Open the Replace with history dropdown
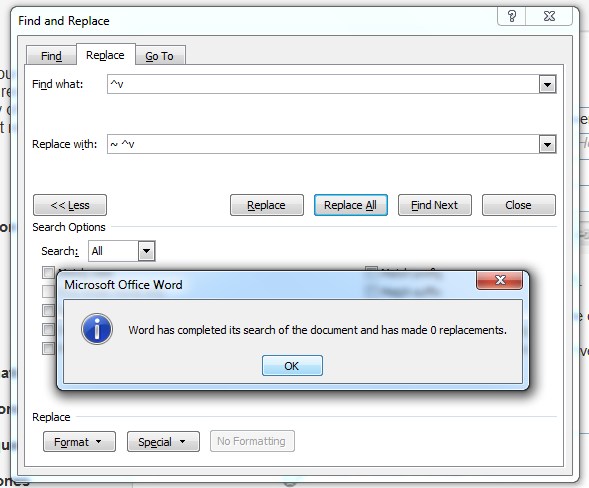 click(547, 145)
